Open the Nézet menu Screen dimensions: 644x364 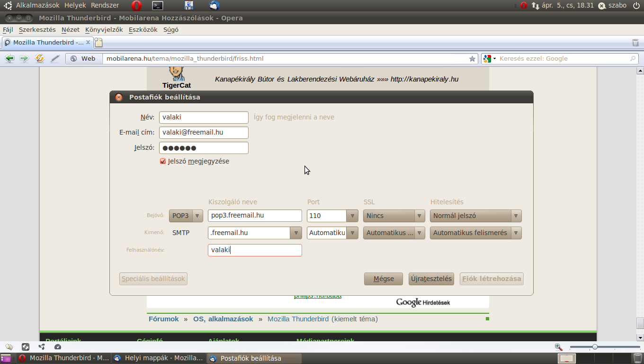[x=71, y=29]
